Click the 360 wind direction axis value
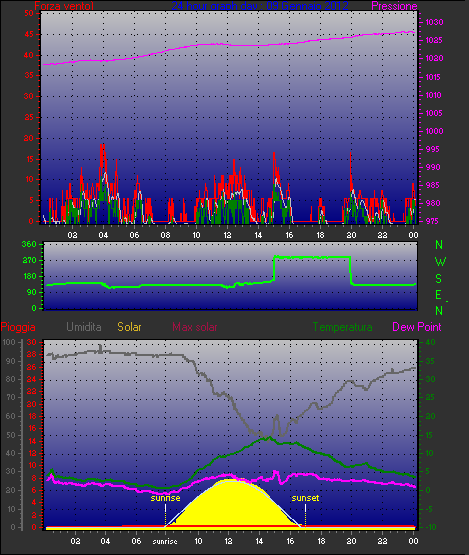This screenshot has width=469, height=555. pyautogui.click(x=29, y=244)
